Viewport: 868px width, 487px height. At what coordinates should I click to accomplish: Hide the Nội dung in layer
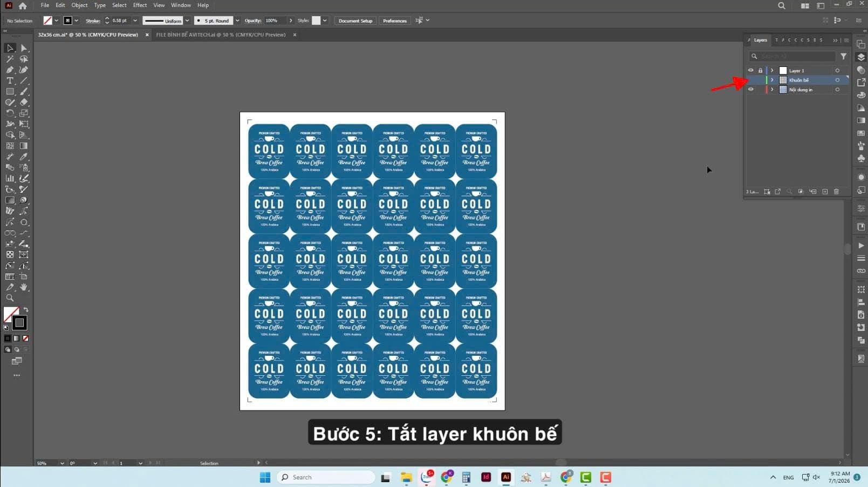click(x=750, y=90)
